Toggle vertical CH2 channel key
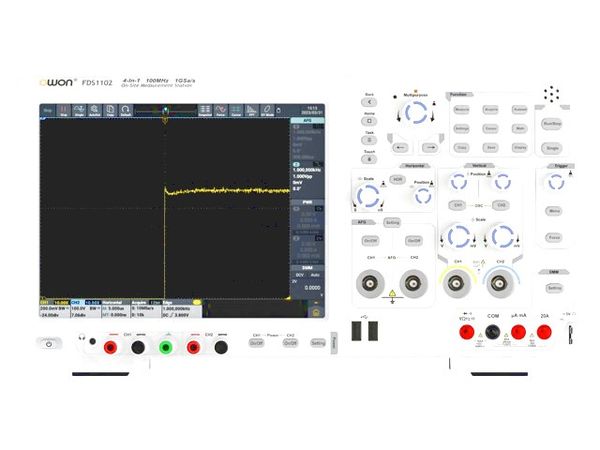 pos(501,205)
